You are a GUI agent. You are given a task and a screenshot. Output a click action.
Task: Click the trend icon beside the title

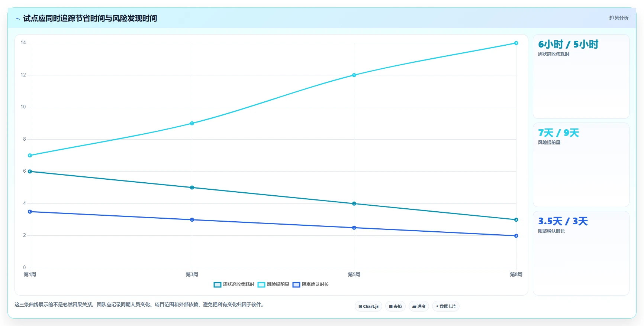[x=17, y=19]
